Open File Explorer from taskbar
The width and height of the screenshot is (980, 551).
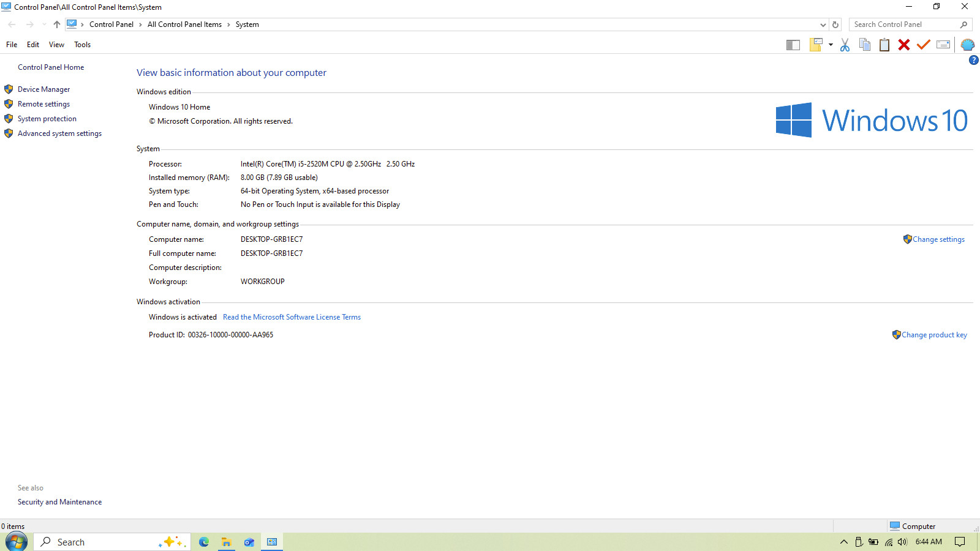227,542
